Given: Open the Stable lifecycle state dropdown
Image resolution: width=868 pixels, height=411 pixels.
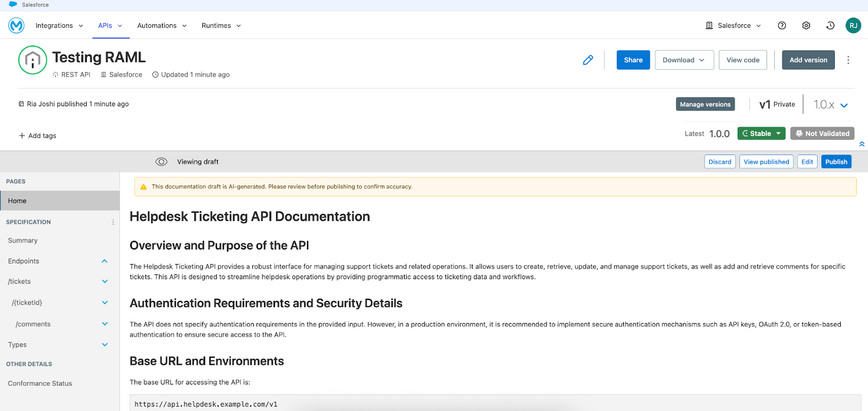Looking at the screenshot, I should click(x=761, y=133).
